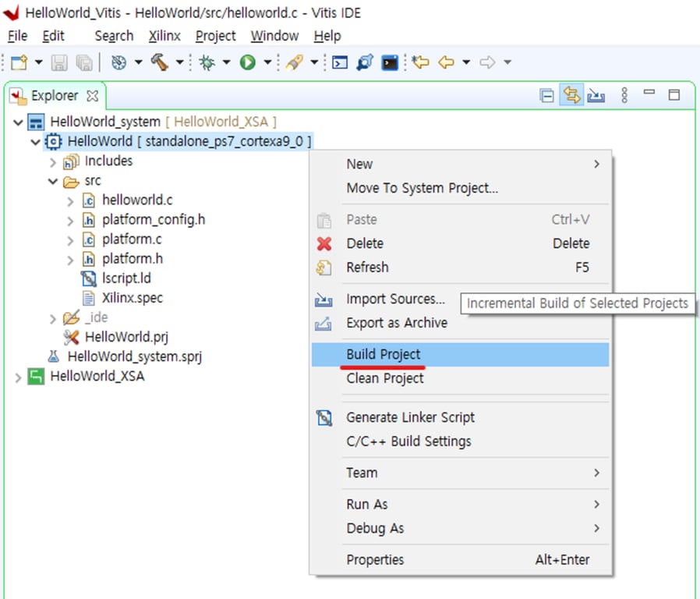This screenshot has width=700, height=599.
Task: Click the build configuration globe icon
Action: (118, 62)
